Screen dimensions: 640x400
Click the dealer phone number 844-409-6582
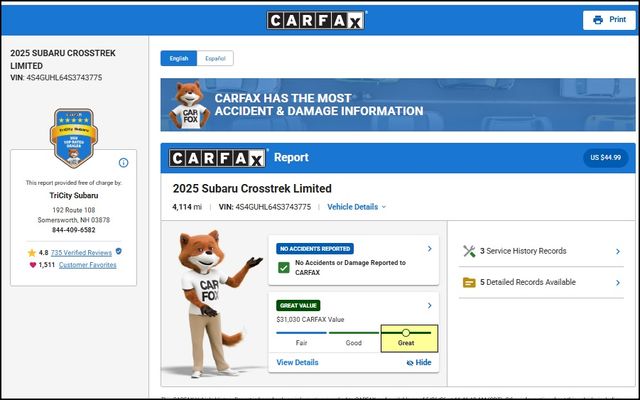[73, 230]
